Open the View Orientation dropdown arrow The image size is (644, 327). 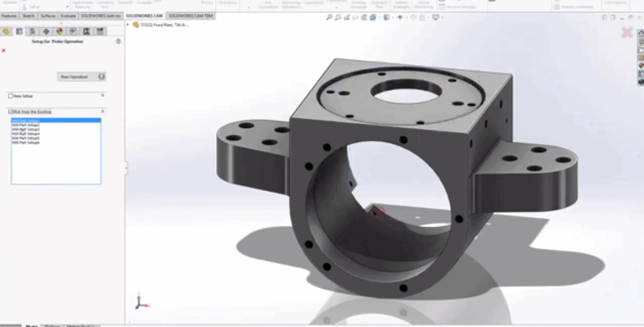click(x=379, y=18)
